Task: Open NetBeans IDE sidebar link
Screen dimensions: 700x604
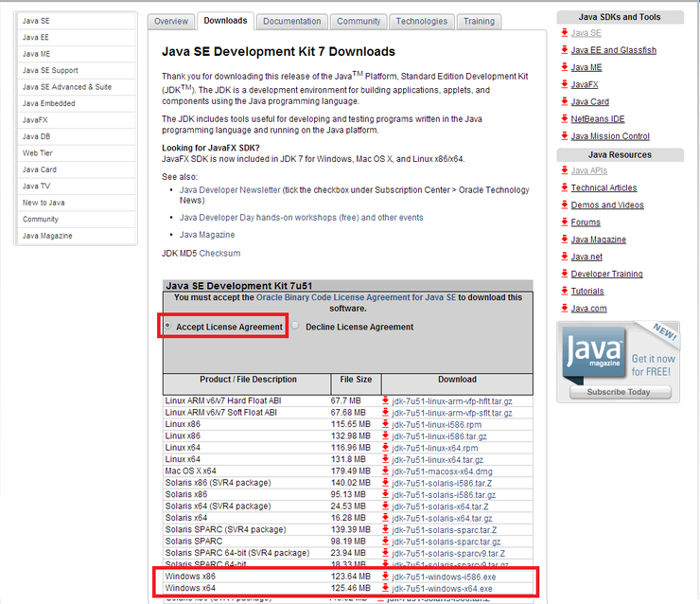Action: click(597, 119)
